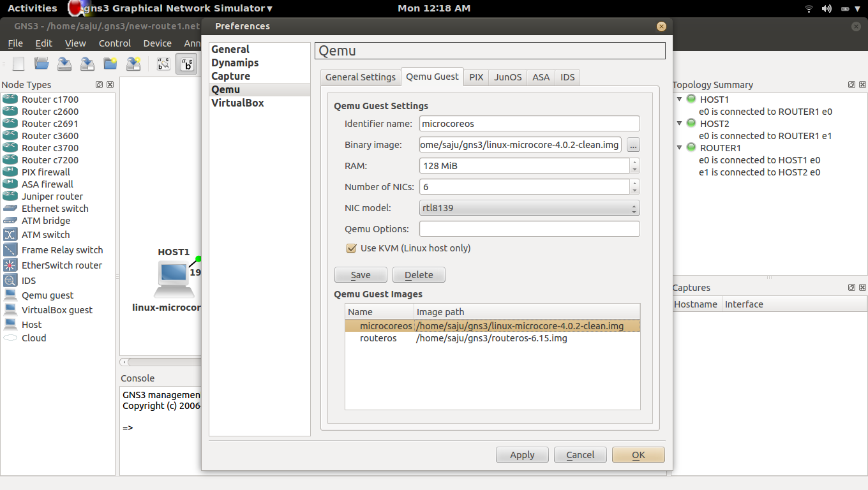
Task: Click the Save button in Qemu Guest Settings
Action: (x=361, y=275)
